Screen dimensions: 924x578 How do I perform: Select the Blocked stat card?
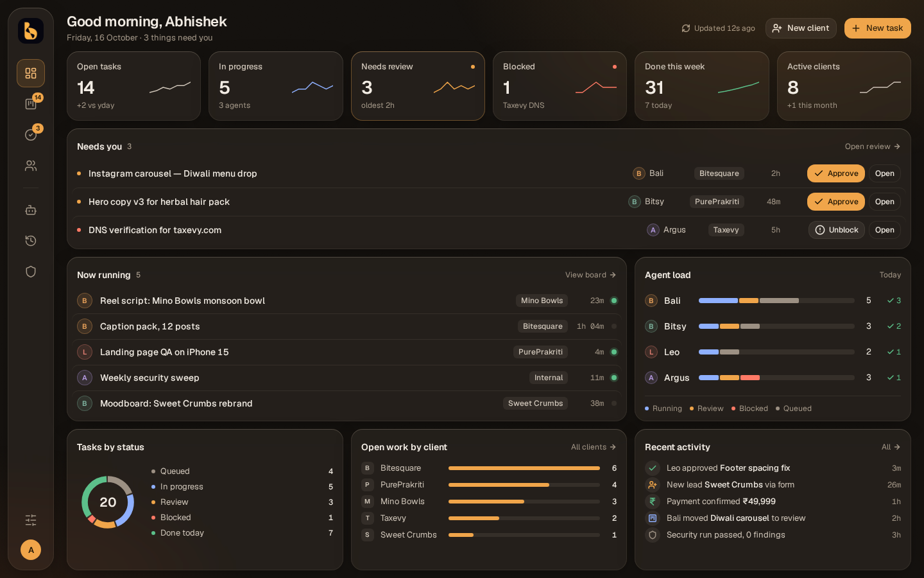(x=560, y=86)
